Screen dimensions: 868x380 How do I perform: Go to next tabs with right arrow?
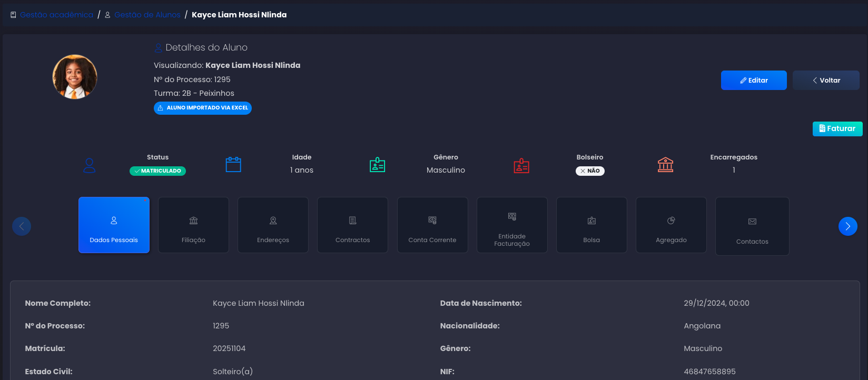click(848, 226)
